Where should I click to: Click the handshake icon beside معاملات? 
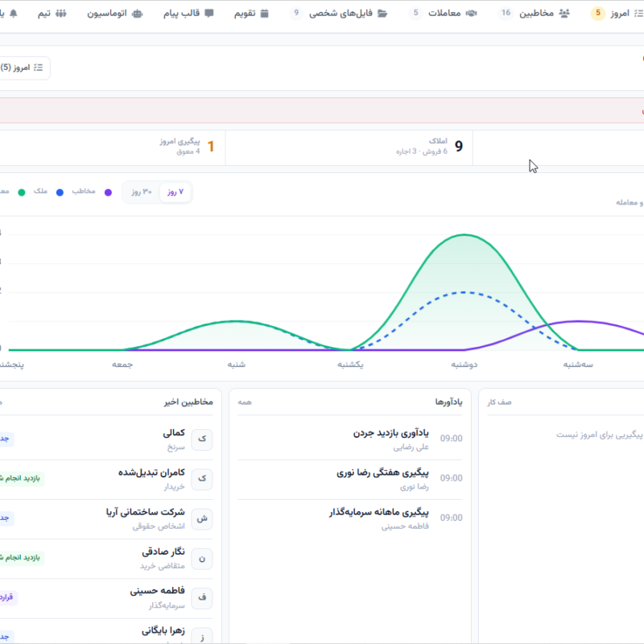tap(471, 13)
